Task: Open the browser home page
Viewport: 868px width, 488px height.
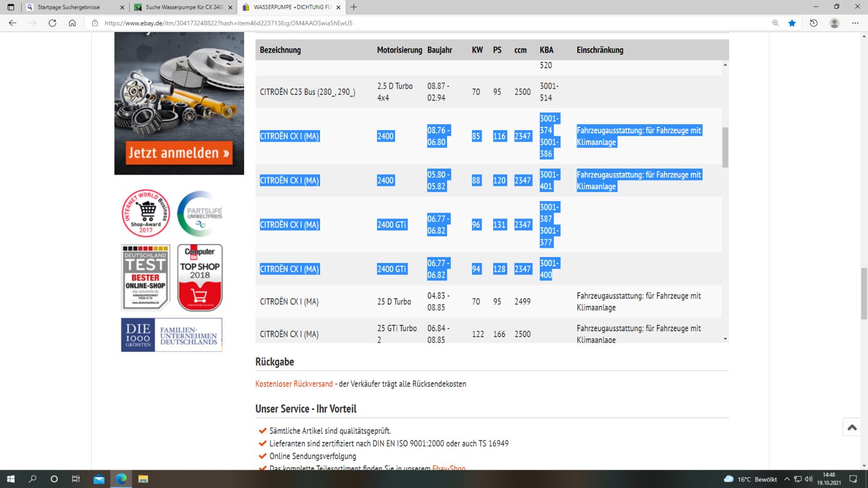Action: click(x=72, y=23)
